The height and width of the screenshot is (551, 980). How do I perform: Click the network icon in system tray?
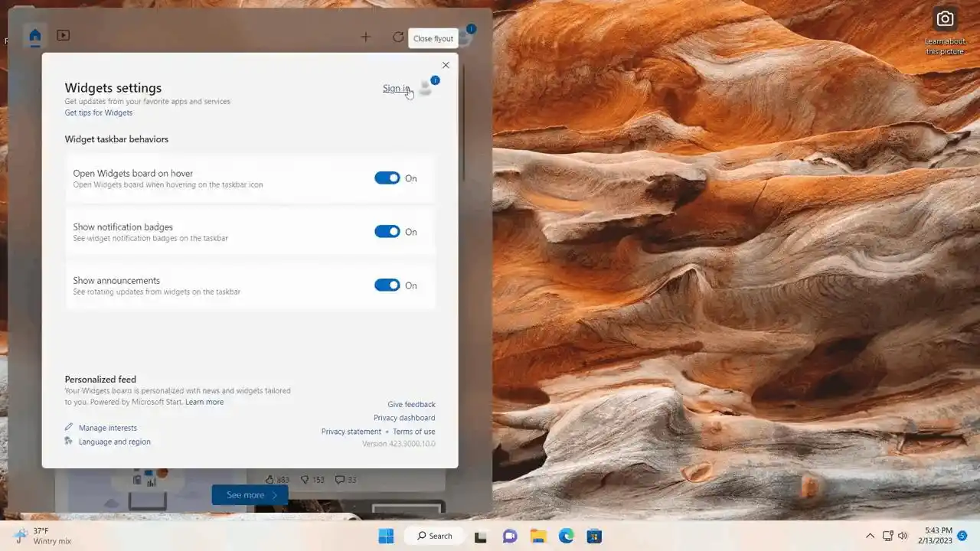(888, 536)
